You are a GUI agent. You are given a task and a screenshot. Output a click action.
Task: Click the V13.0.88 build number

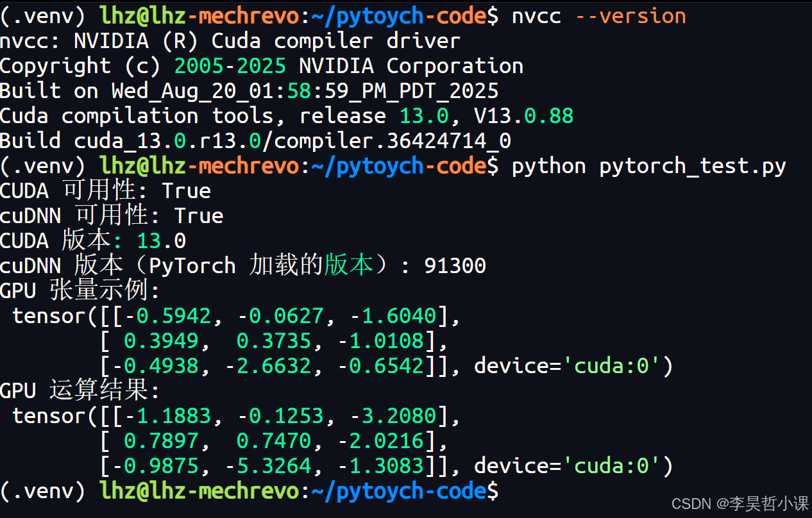[x=523, y=115]
